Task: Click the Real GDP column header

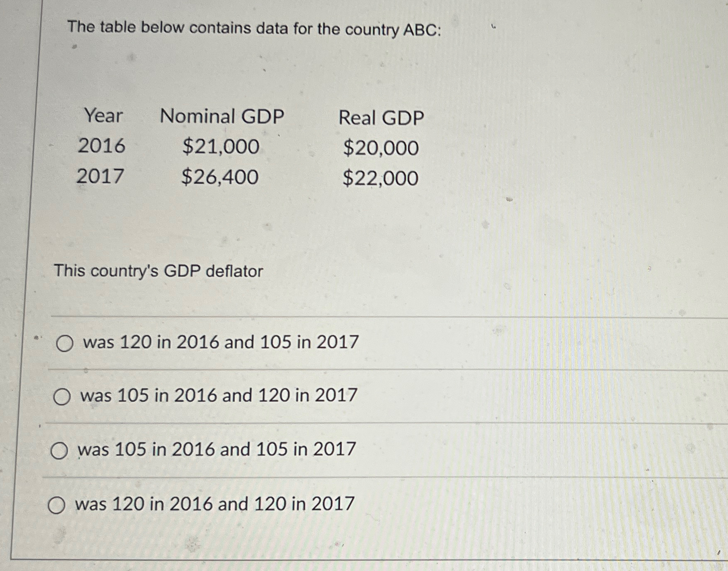Action: pyautogui.click(x=381, y=117)
